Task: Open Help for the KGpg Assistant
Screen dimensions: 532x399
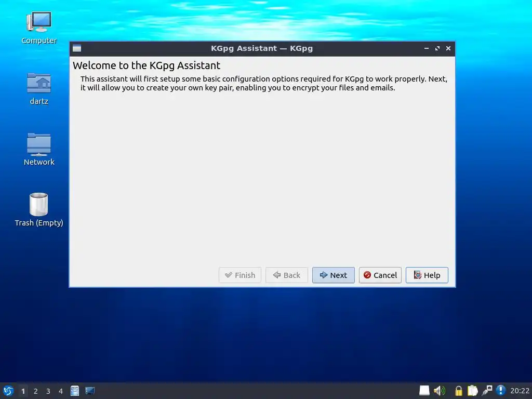Action: tap(427, 275)
